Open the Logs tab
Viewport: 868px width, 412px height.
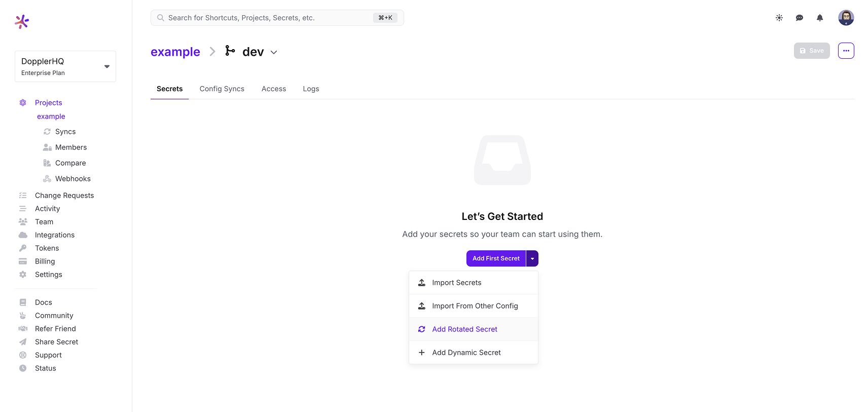coord(311,89)
